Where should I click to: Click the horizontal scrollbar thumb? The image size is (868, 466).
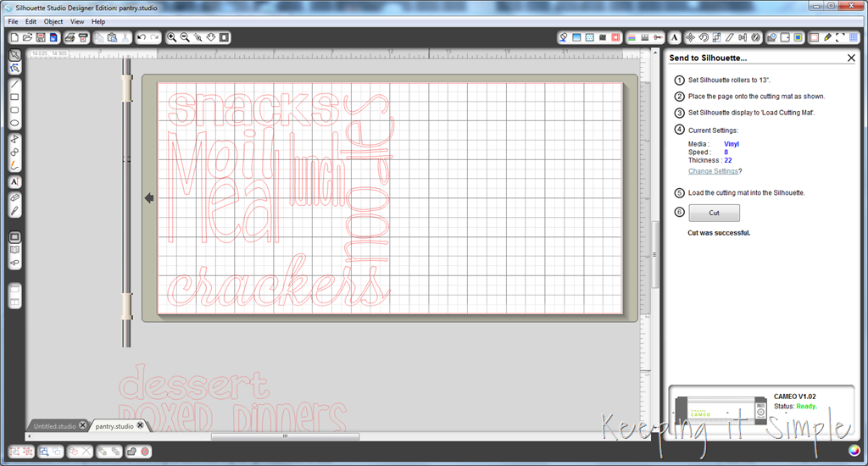coord(285,436)
